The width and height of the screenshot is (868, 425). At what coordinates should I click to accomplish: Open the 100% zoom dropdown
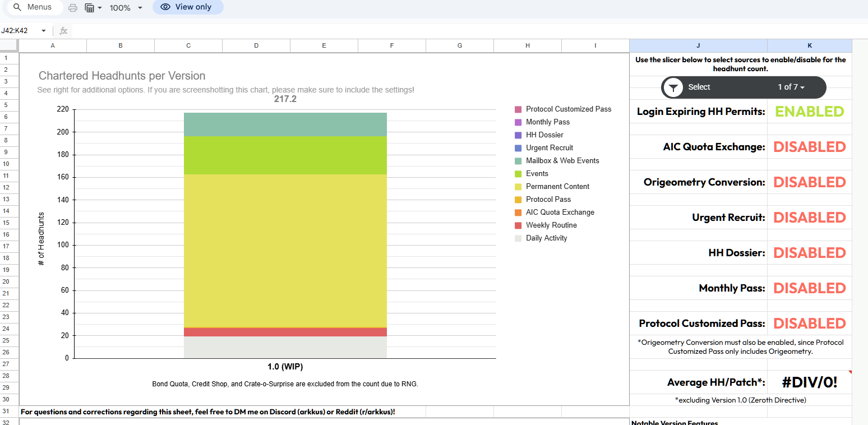(140, 8)
